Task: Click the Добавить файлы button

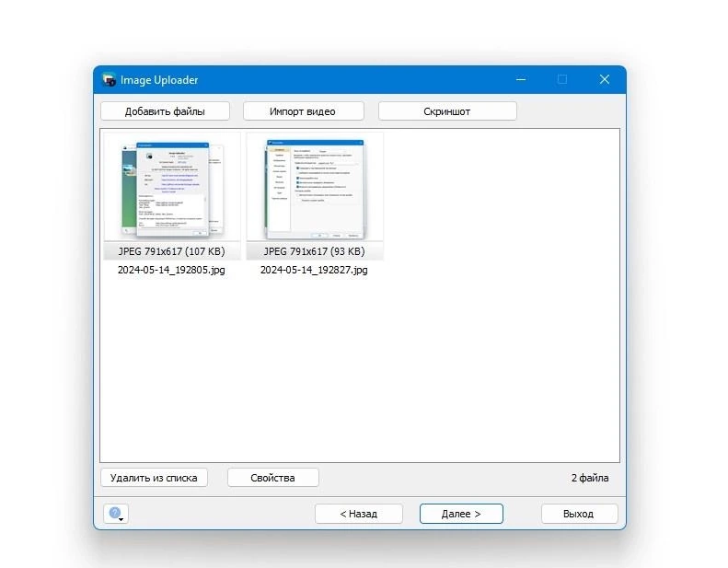Action: point(166,111)
